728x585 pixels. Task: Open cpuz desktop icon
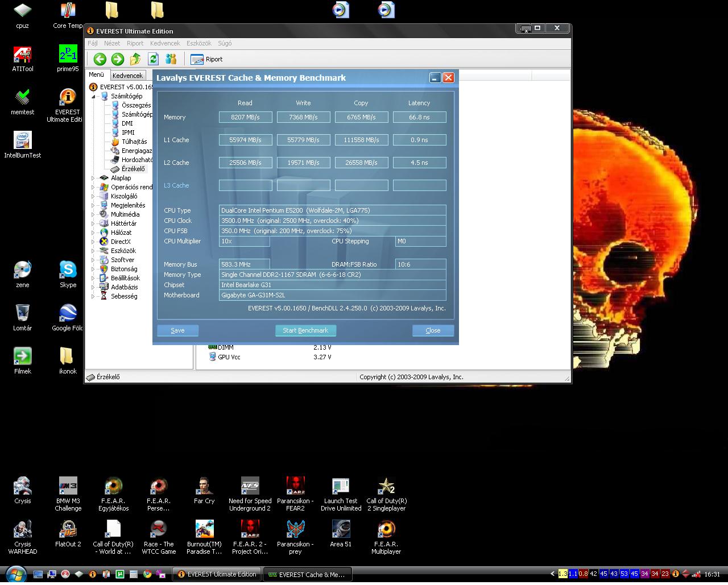click(22, 16)
